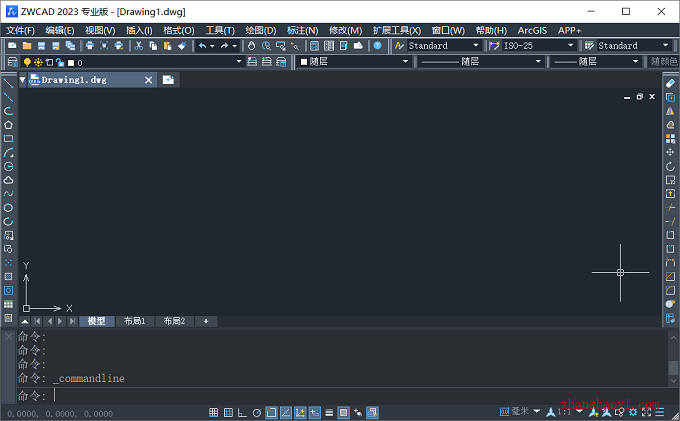680x421 pixels.
Task: Toggle object snap tracking in status bar
Action: click(286, 413)
